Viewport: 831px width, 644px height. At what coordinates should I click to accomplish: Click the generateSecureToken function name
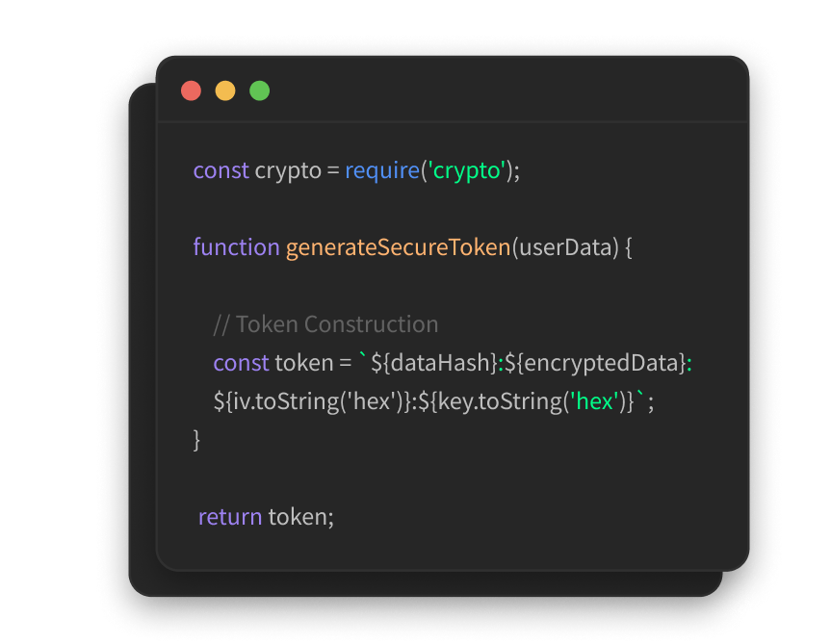tap(398, 247)
